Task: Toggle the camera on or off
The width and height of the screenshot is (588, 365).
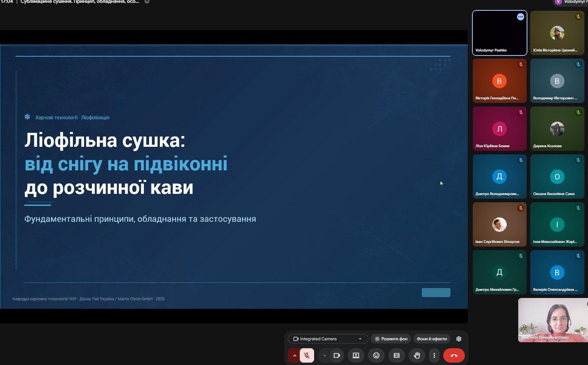Action: [x=337, y=355]
